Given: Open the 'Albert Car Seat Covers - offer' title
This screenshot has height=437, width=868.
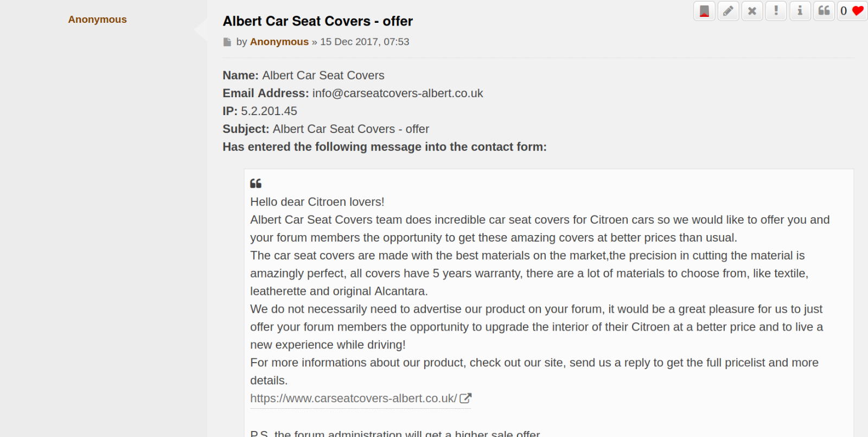Looking at the screenshot, I should coord(317,21).
